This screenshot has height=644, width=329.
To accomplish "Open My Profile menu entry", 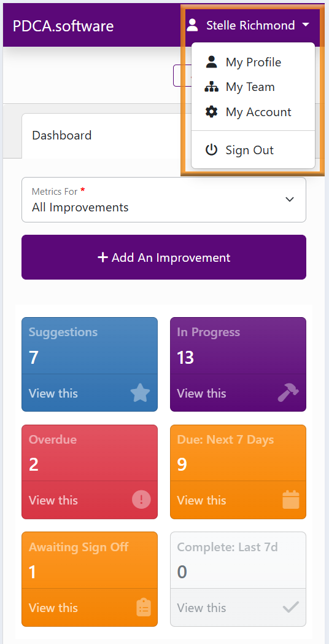I will 253,63.
